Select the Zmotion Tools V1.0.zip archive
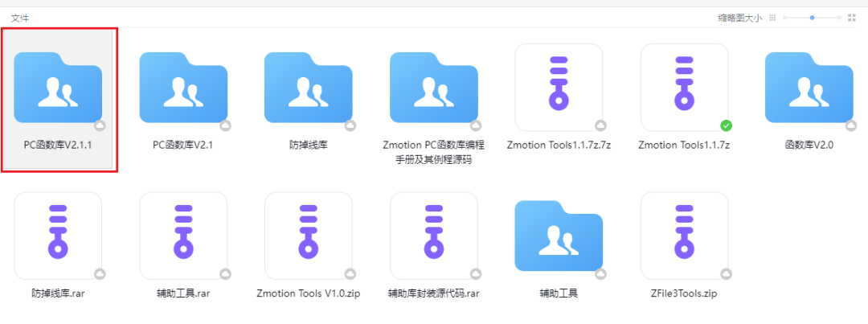 309,236
